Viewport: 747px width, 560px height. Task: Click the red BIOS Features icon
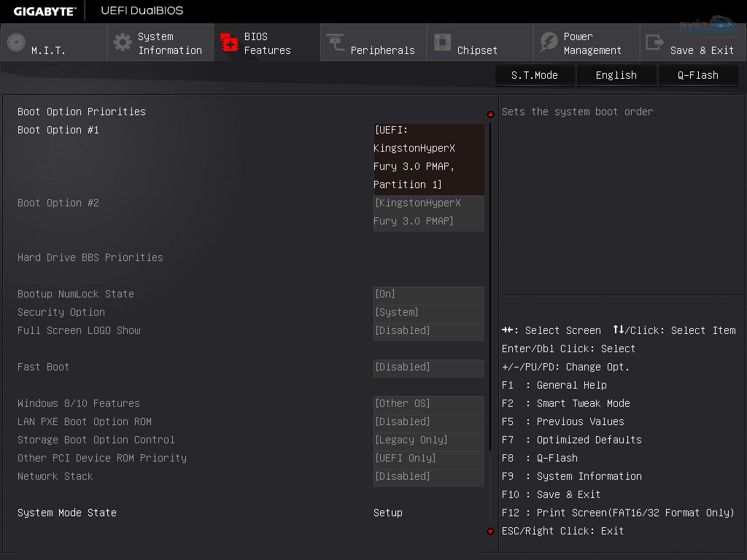coord(230,42)
